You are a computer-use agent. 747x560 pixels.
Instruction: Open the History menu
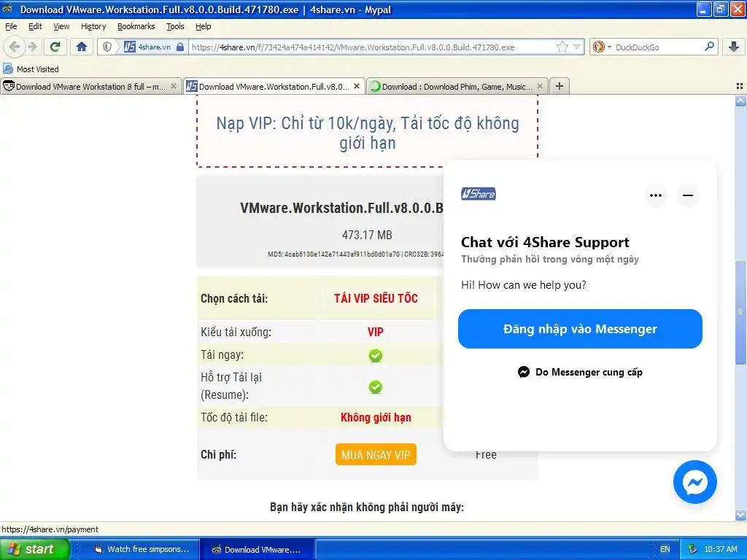[93, 27]
